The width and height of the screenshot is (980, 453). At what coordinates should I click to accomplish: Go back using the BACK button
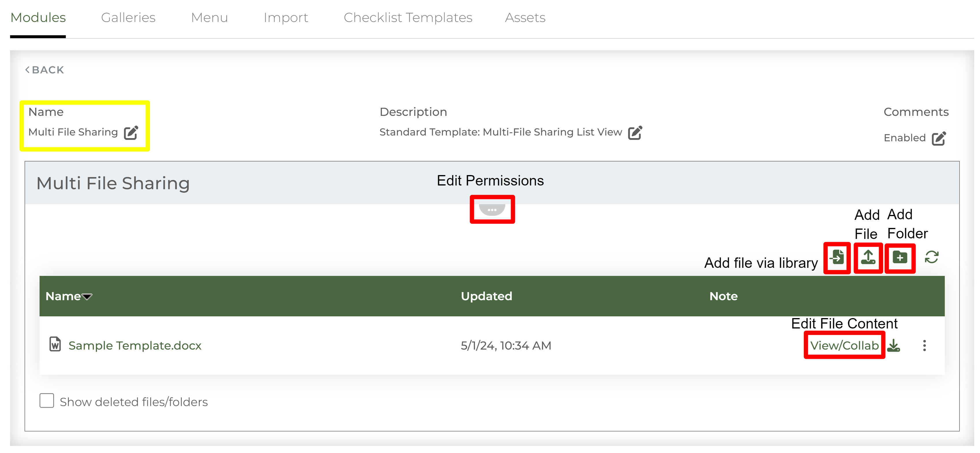(x=44, y=70)
